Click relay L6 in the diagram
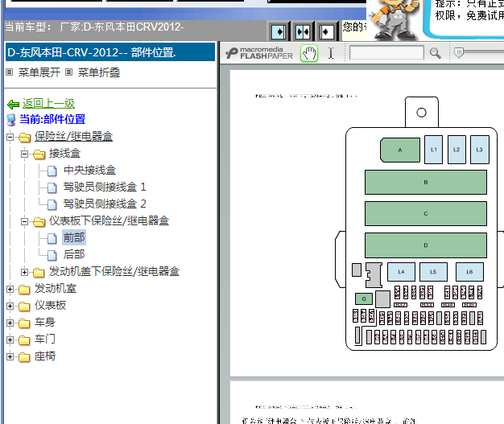Screen dimensions: 504x424 pos(469,272)
